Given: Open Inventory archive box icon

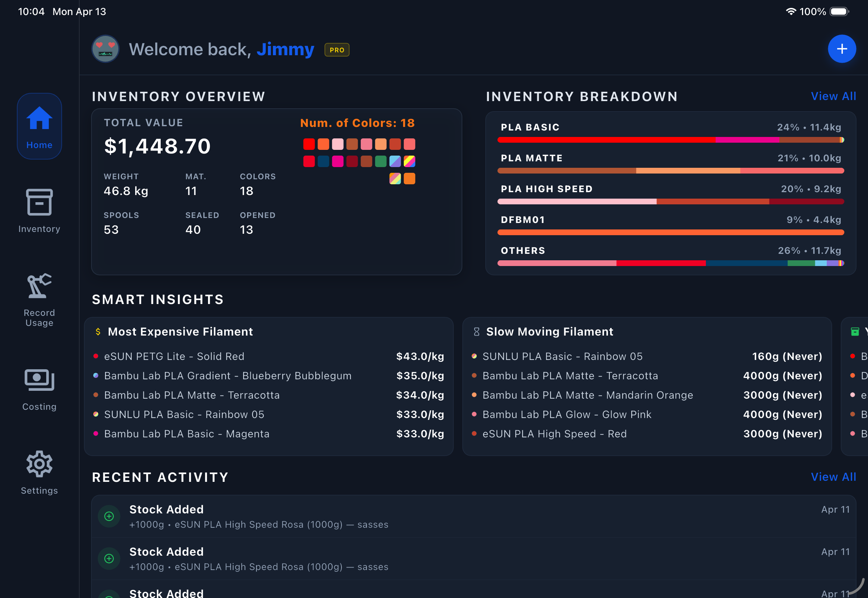Looking at the screenshot, I should pyautogui.click(x=39, y=202).
